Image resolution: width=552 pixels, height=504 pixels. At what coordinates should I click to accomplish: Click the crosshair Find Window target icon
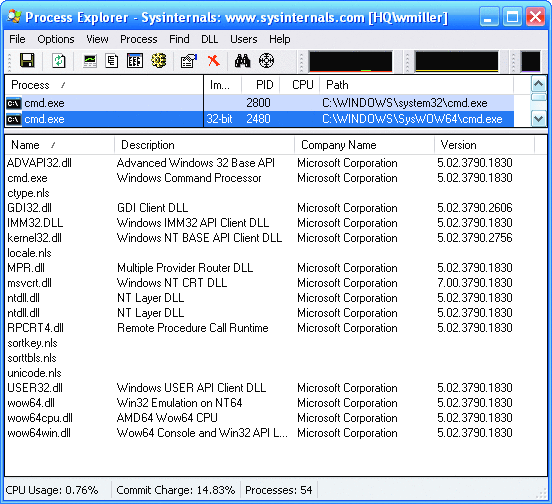coord(266,61)
